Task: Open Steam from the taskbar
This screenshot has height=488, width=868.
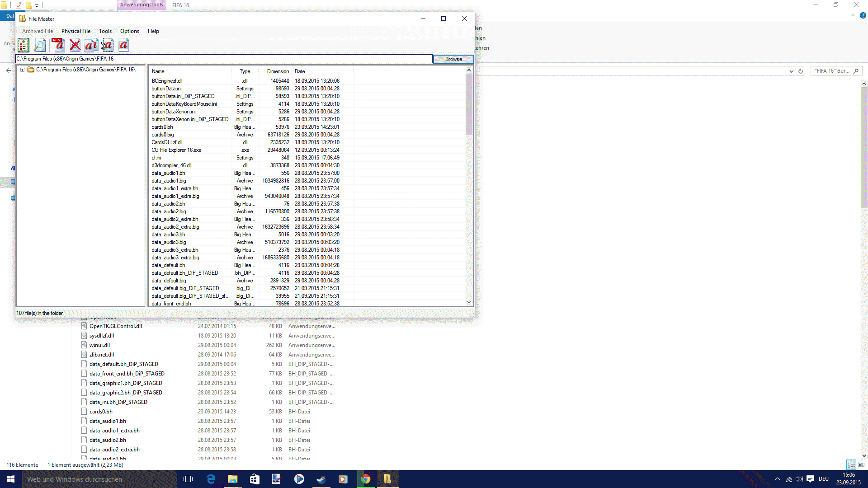Action: pos(321,479)
